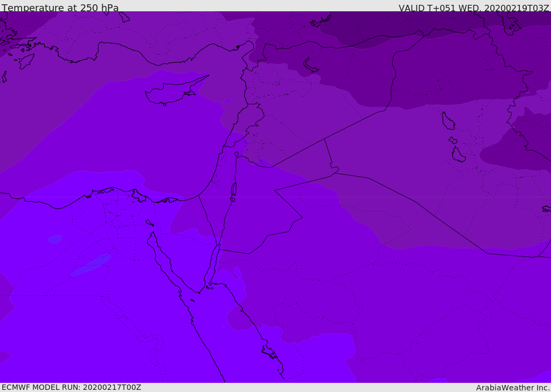Click the Dead Sea outline

(x=234, y=190)
